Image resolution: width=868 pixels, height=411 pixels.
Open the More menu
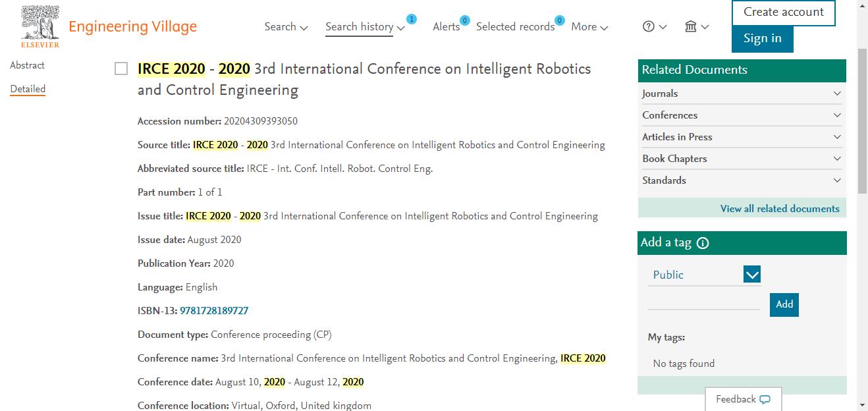(589, 27)
